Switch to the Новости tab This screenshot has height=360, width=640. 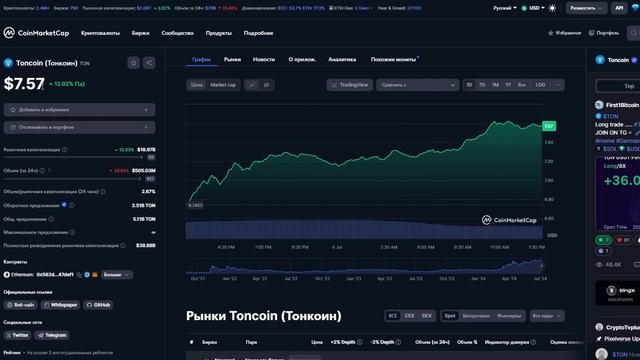coord(264,60)
